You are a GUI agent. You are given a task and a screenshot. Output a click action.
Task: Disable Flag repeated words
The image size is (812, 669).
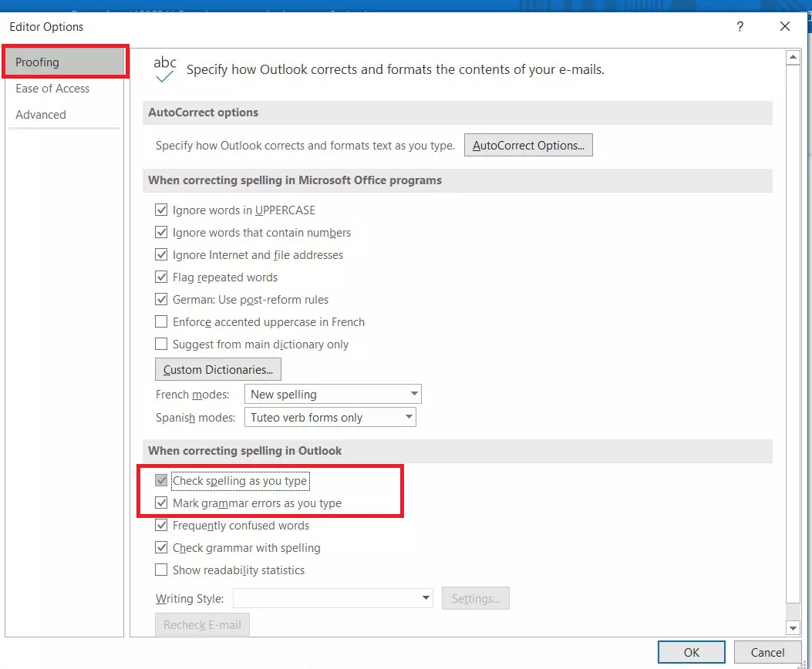161,277
